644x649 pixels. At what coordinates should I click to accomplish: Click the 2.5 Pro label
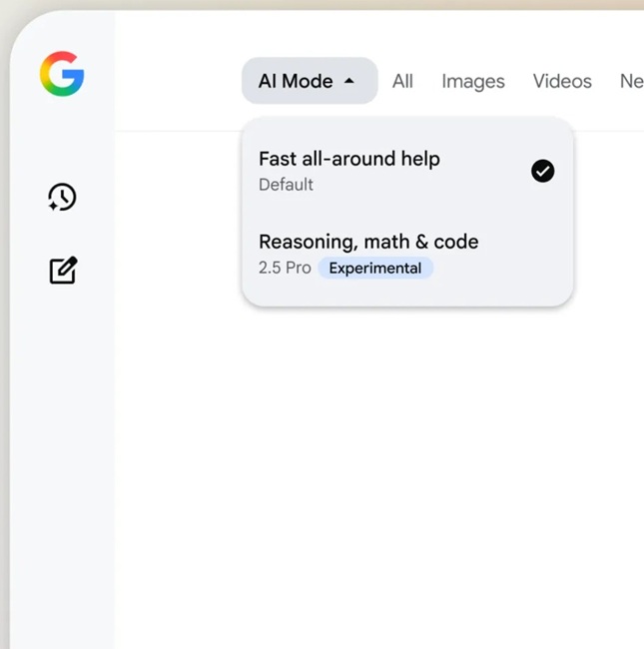click(285, 268)
